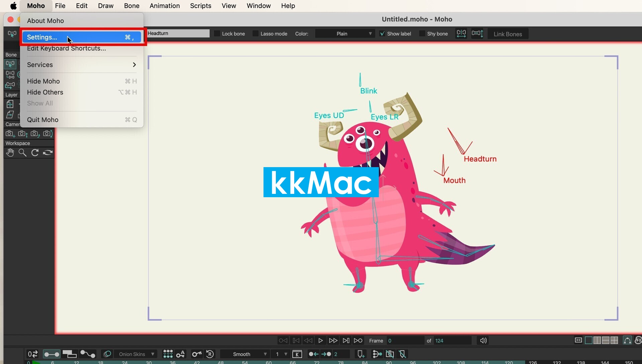
Task: Select the Select Bone tool
Action: [x=10, y=64]
